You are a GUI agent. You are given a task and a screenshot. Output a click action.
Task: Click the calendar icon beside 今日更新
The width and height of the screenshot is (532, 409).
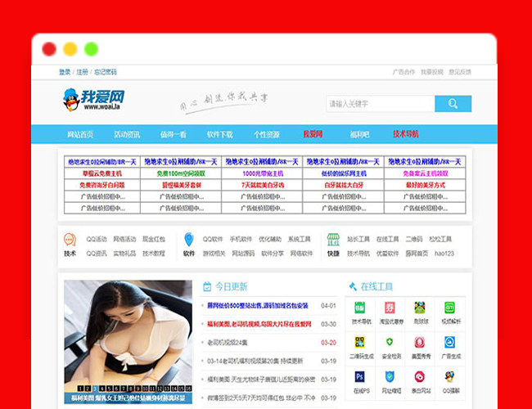[207, 287]
